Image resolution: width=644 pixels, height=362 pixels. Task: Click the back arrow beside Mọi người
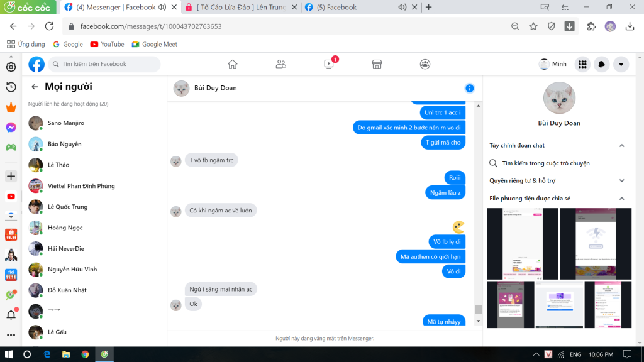tap(35, 87)
